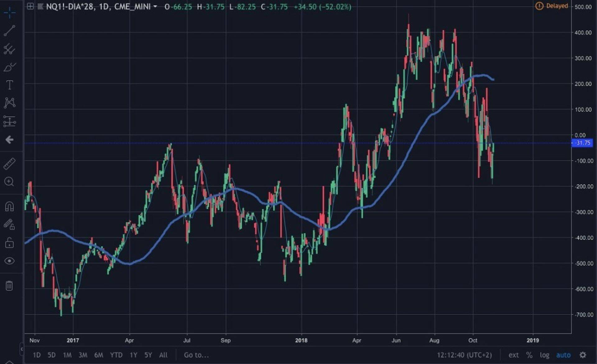Click the trash remove drawings icon

tap(9, 285)
